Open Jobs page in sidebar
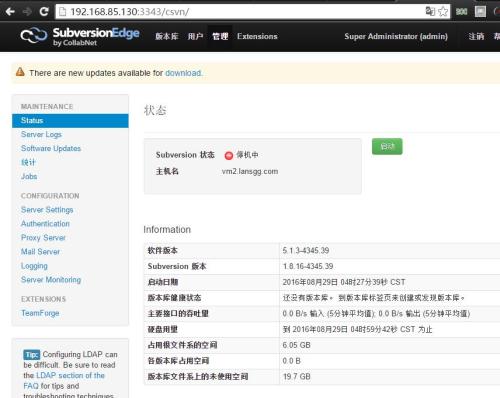The image size is (500, 398). pos(29,177)
